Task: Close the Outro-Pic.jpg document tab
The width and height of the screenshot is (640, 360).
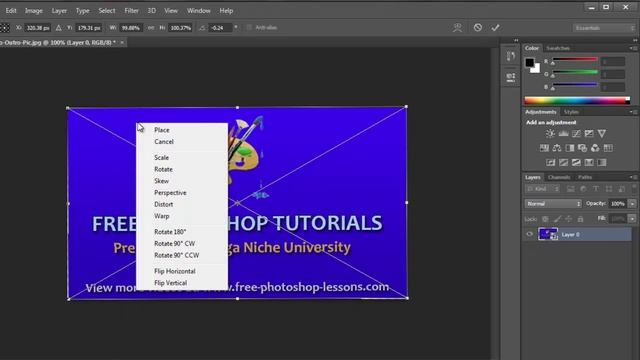Action: [122, 42]
